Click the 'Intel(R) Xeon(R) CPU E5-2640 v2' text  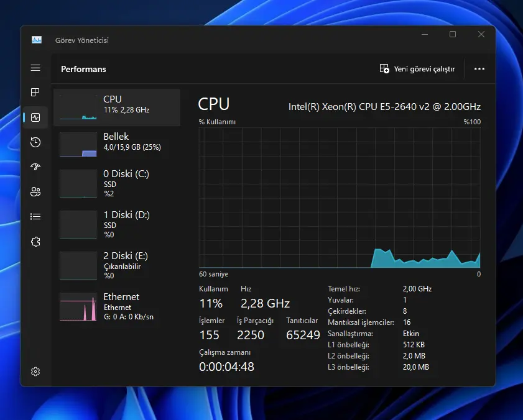pyautogui.click(x=384, y=107)
